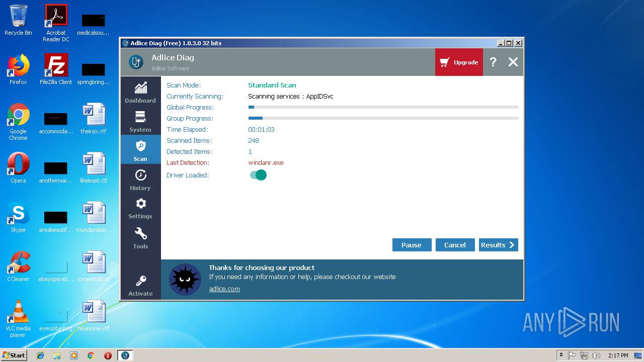
Task: Open the Settings sidebar section
Action: pos(140,208)
